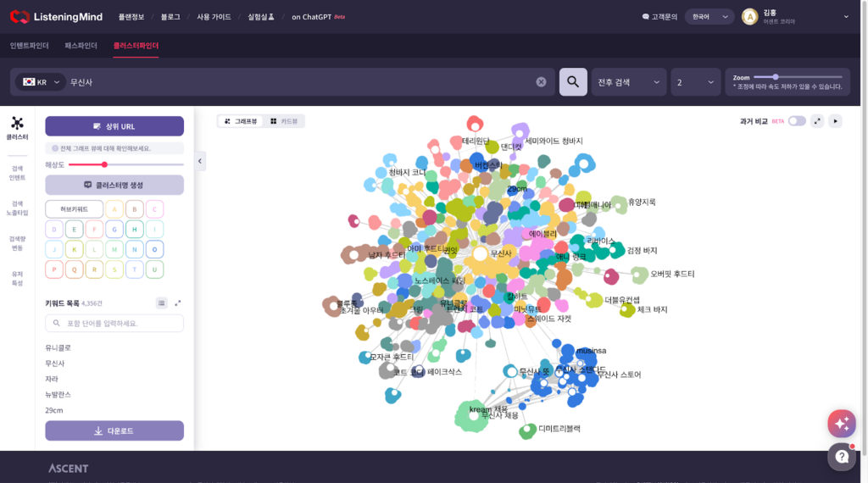Screen dimensions: 868x483
Task: Open 검색 인텐트 in the sidebar
Action: (17, 173)
